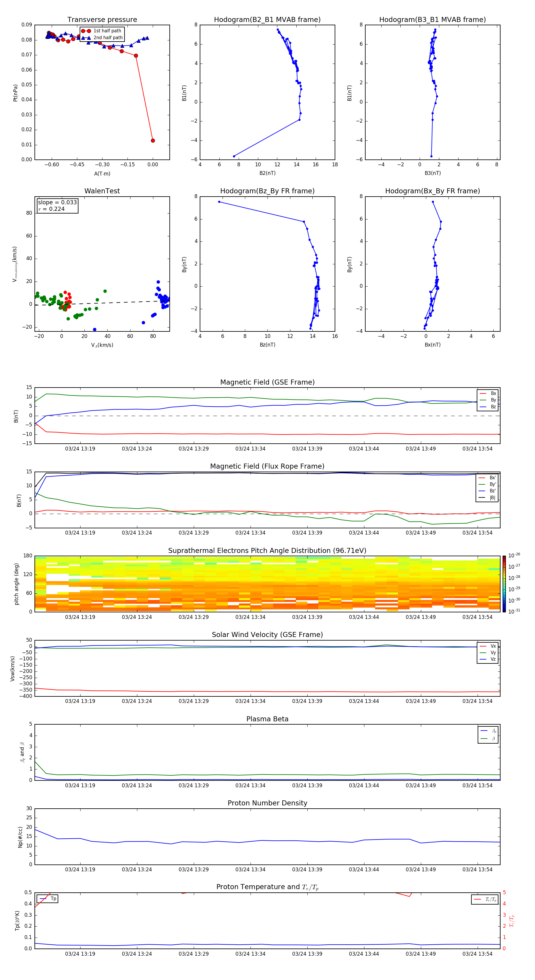Screen dimensions: 535x980
Task: Click the Te/Tp legend entry in temperature panel
Action: (485, 899)
